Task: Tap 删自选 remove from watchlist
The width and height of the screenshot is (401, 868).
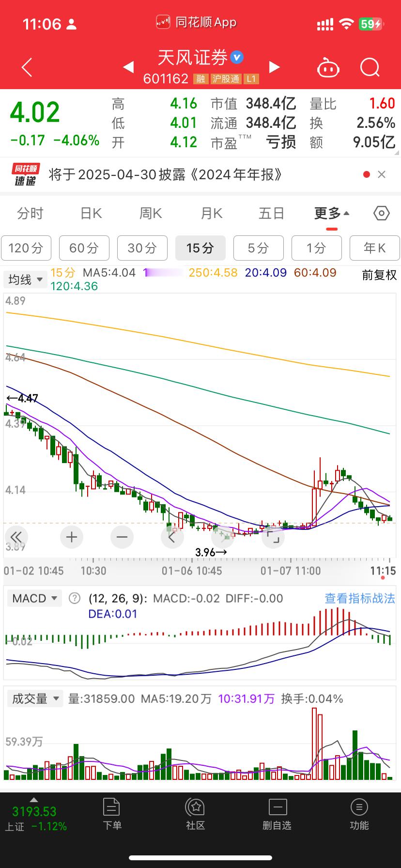Action: [x=278, y=814]
